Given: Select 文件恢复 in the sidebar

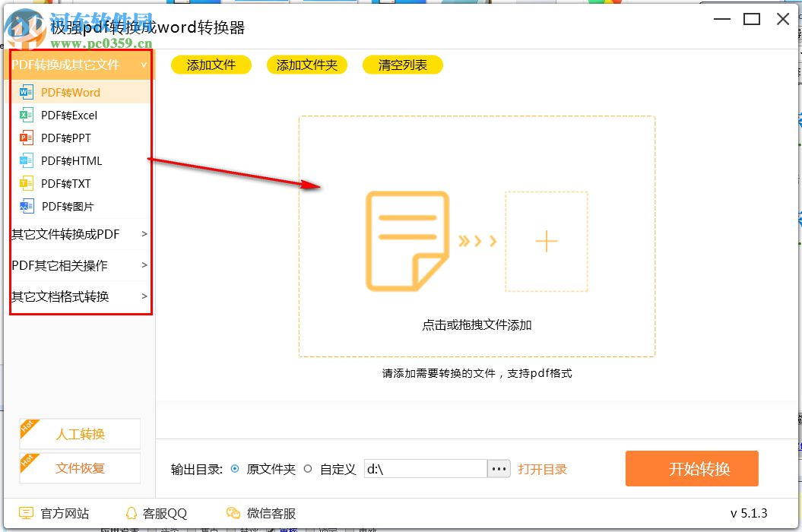Looking at the screenshot, I should coord(79,469).
